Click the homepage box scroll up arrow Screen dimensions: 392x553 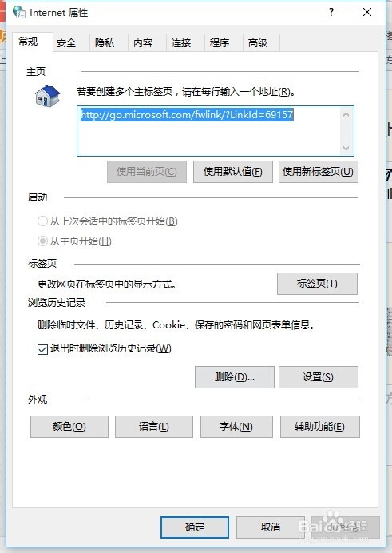pos(346,114)
